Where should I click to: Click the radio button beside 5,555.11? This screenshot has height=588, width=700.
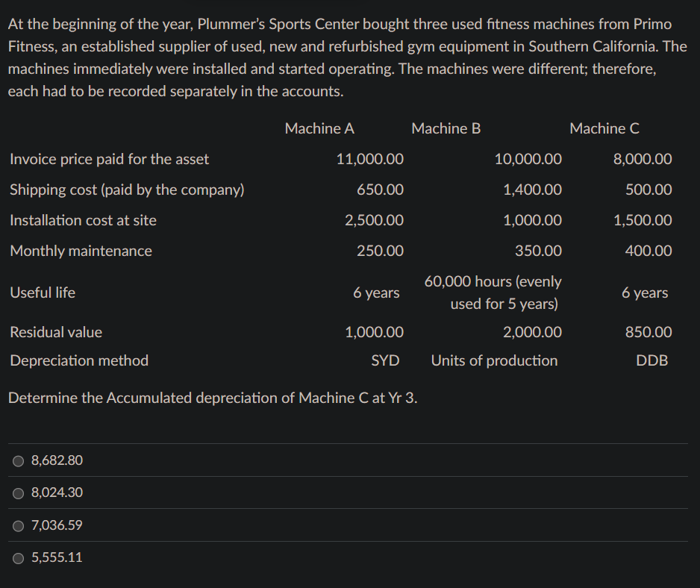coord(17,557)
